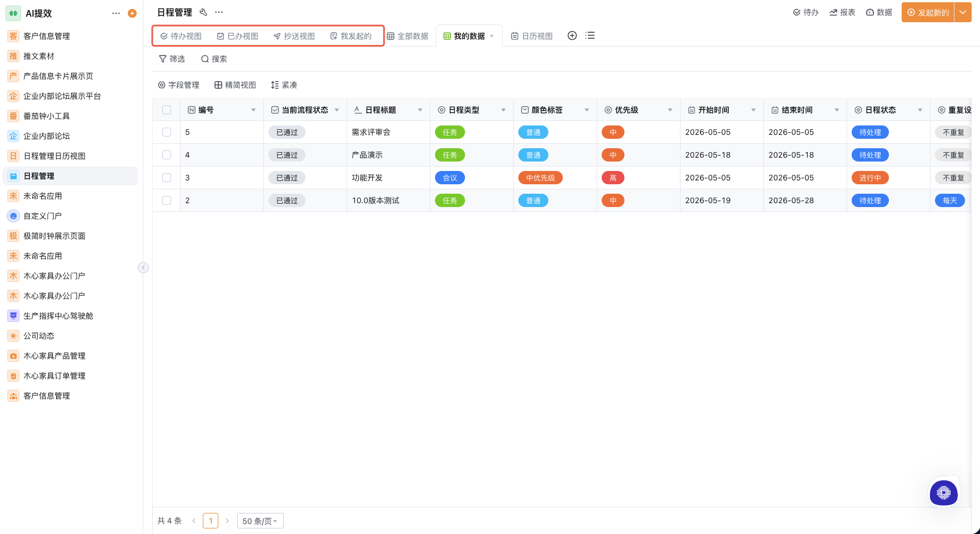Click the 搜索 search button

(x=214, y=59)
